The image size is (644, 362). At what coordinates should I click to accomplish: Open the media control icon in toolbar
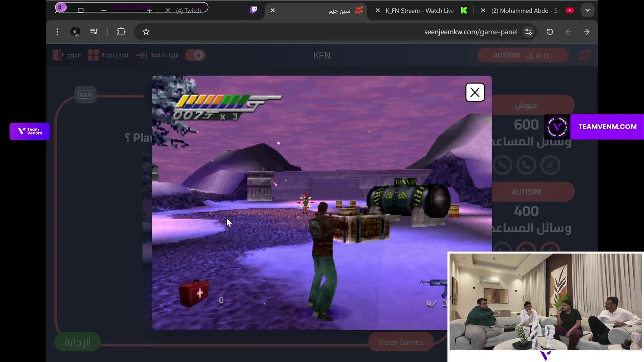94,32
